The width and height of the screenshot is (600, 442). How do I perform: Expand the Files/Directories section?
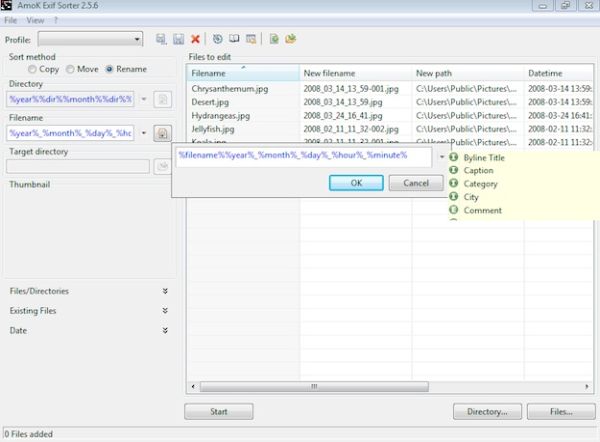click(165, 291)
